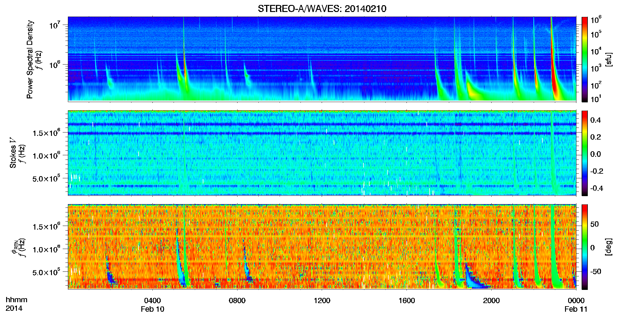Click the 1.0×10^6 tick in φRTN panel

(46, 249)
